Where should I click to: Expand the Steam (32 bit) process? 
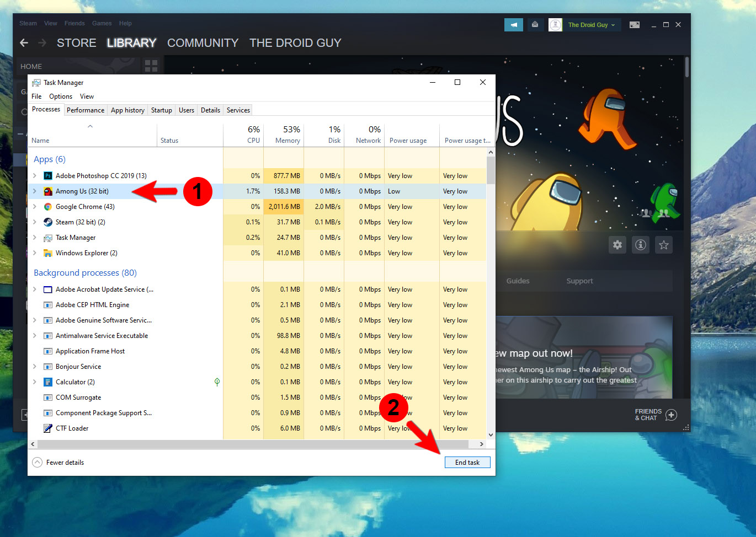pyautogui.click(x=34, y=222)
